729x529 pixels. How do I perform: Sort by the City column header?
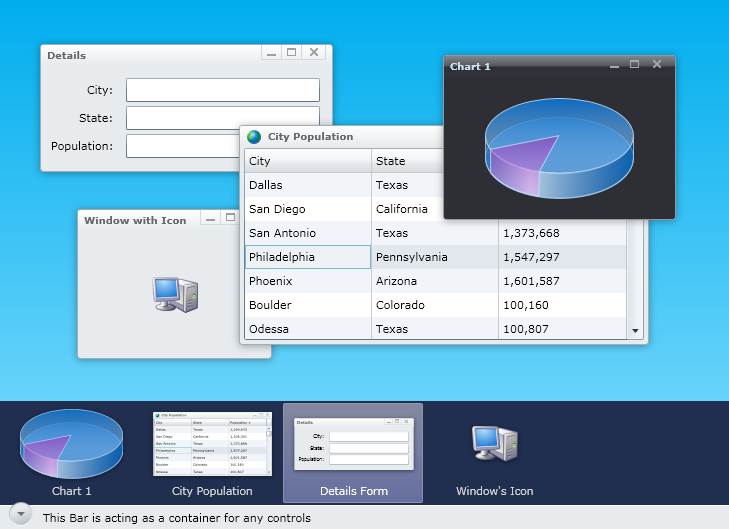click(x=308, y=161)
